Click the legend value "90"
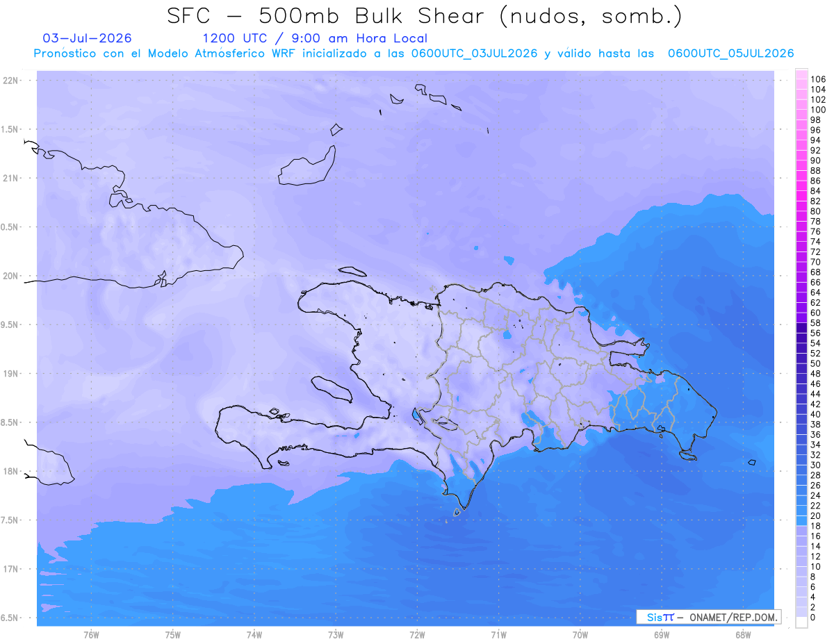The image size is (834, 644). pos(816,161)
